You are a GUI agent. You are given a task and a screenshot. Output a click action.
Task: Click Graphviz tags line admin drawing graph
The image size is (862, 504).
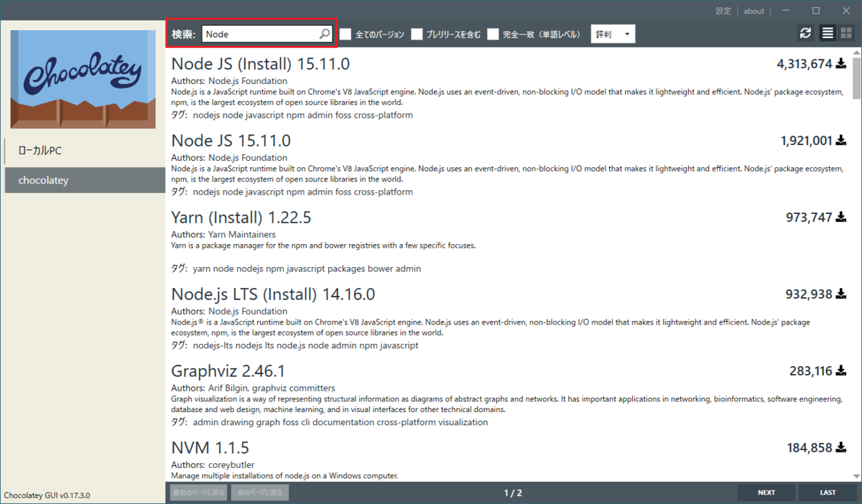click(x=340, y=422)
